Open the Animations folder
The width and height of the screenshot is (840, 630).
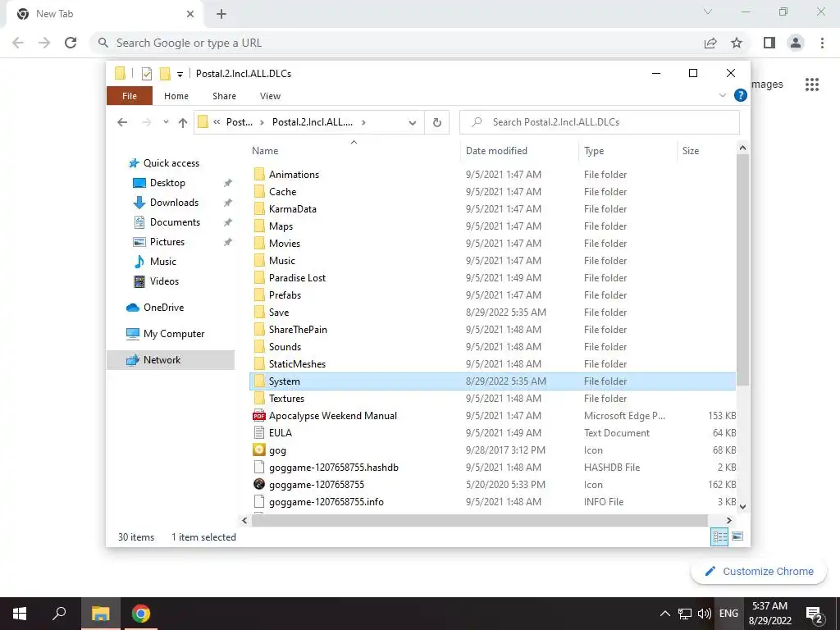click(294, 174)
